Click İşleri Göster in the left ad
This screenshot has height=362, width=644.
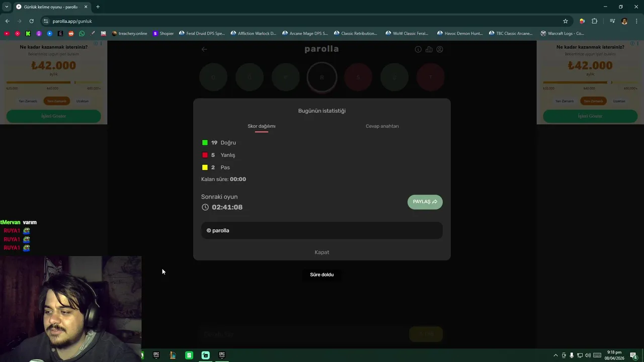[53, 116]
